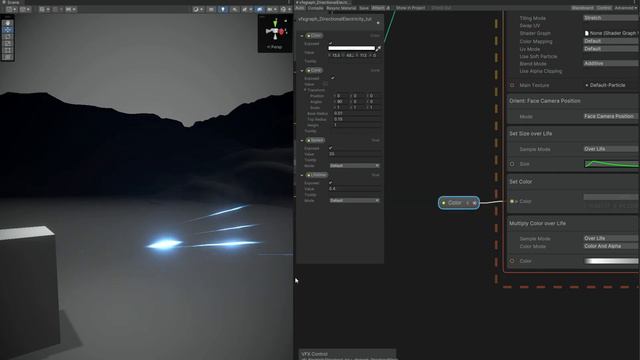This screenshot has height=360, width=640.
Task: Click the lock icon next to Attach
Action: click(x=388, y=8)
